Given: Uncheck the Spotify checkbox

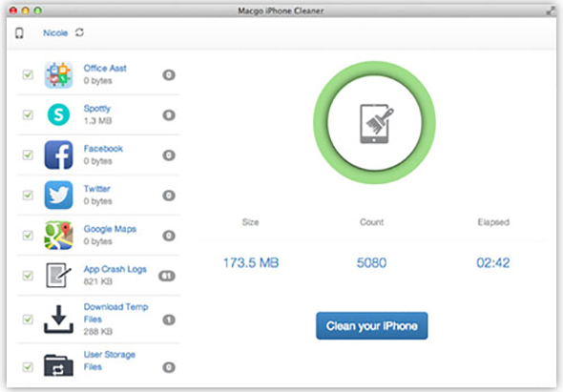Looking at the screenshot, I should coord(28,114).
